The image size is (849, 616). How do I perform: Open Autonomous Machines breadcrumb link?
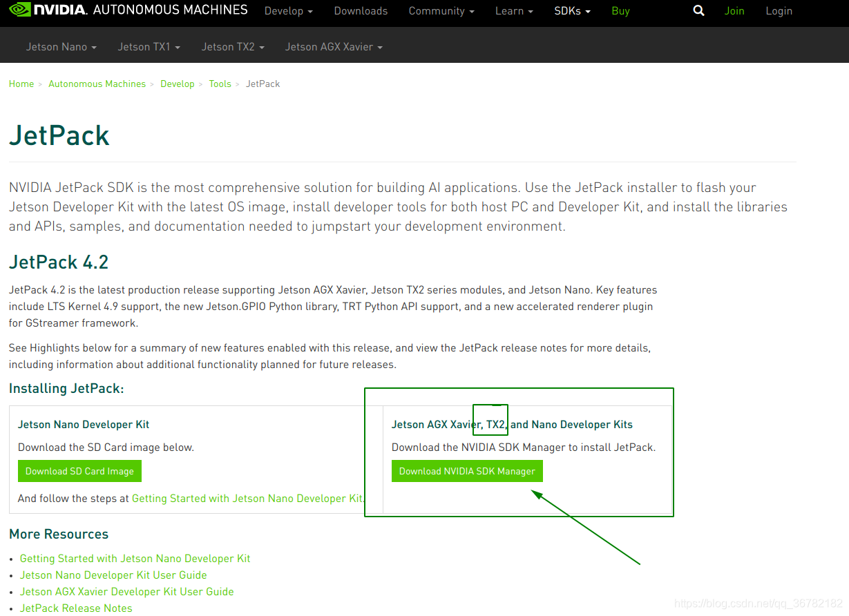[x=97, y=84]
